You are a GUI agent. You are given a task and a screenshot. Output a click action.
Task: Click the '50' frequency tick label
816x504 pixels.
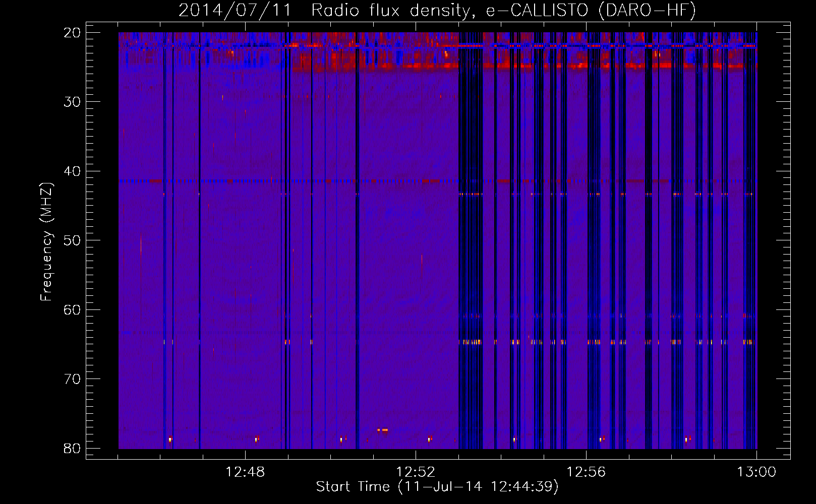[72, 240]
